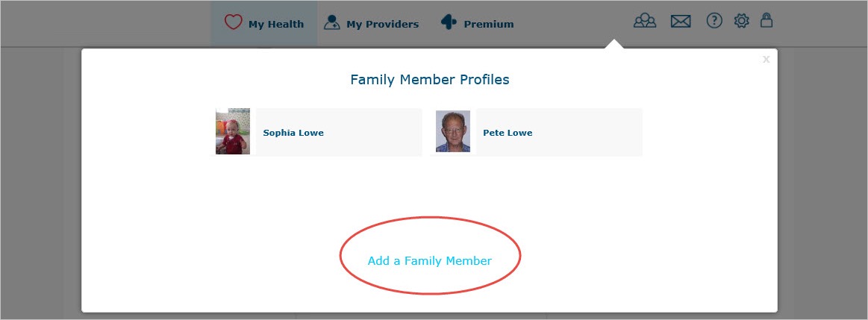This screenshot has height=320, width=868.
Task: Click the Premium plus-shaped icon
Action: (x=449, y=22)
